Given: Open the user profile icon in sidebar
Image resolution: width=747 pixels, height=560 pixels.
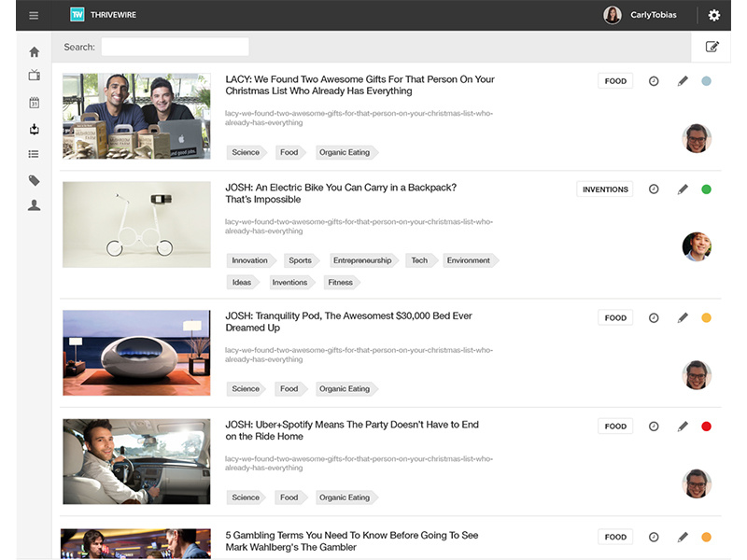Looking at the screenshot, I should click(35, 205).
